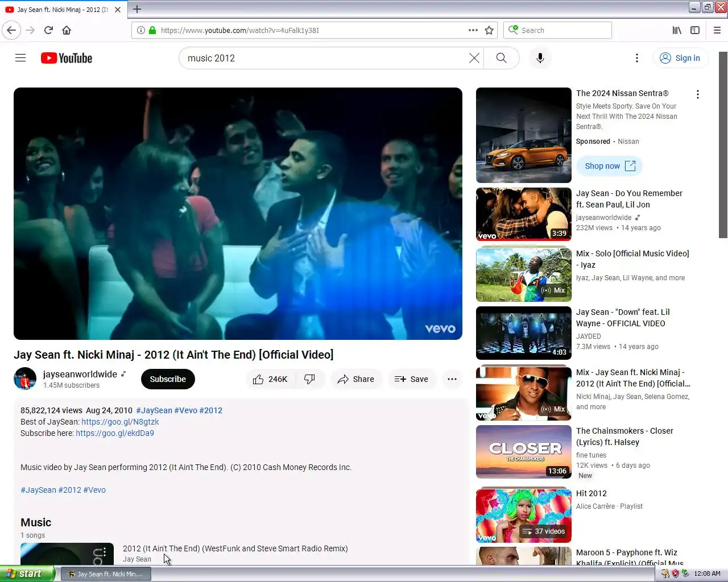The image size is (728, 582).
Task: Select the Jay Sean taskbar window button
Action: (105, 574)
